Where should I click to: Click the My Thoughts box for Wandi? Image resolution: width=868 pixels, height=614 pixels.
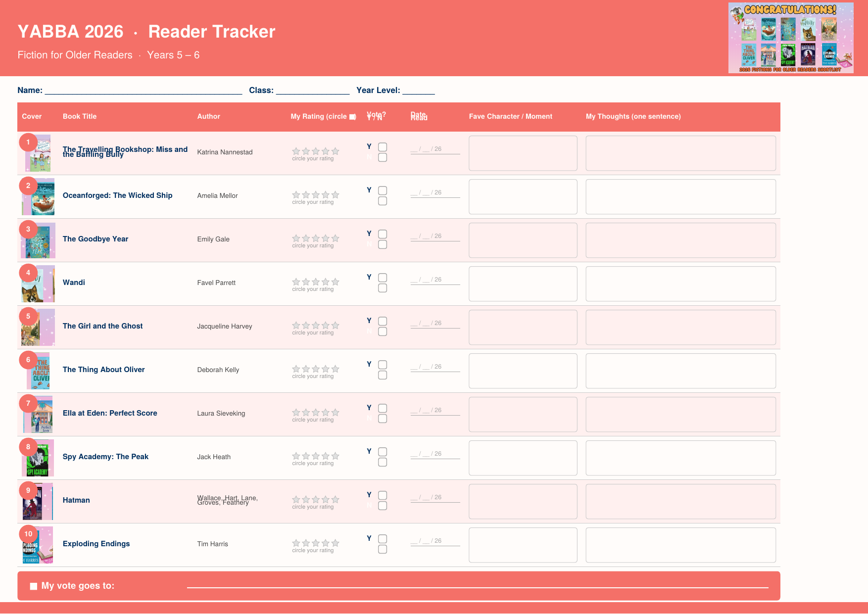tap(681, 284)
